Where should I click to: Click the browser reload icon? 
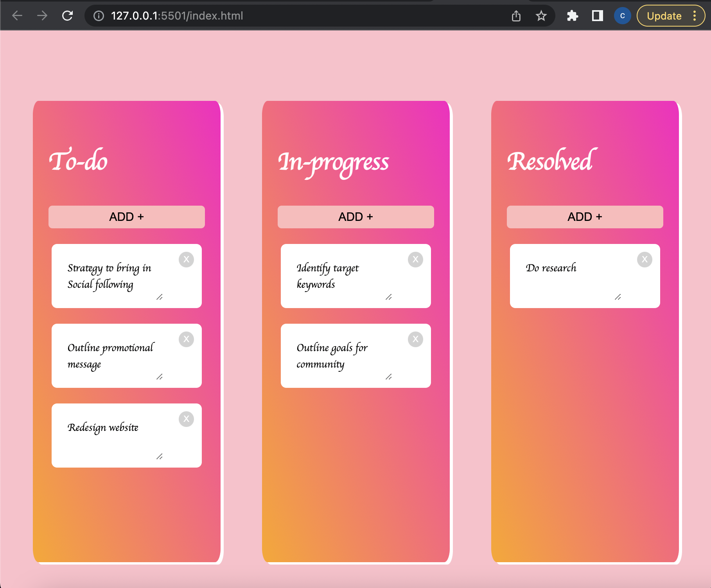[x=67, y=16]
